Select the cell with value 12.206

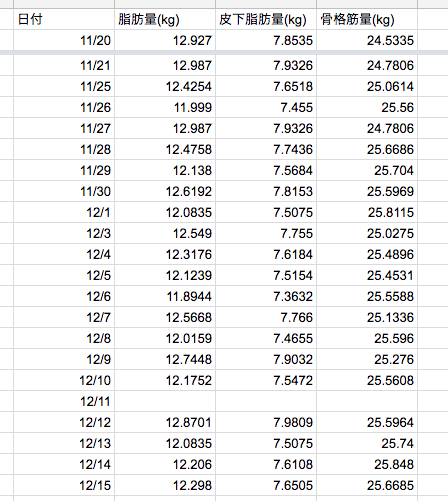point(165,464)
